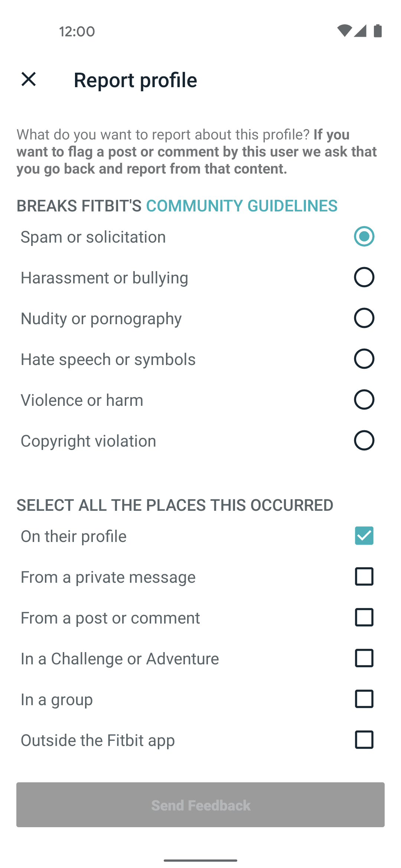Select Violence or harm radio button
The width and height of the screenshot is (401, 868).
pos(364,400)
